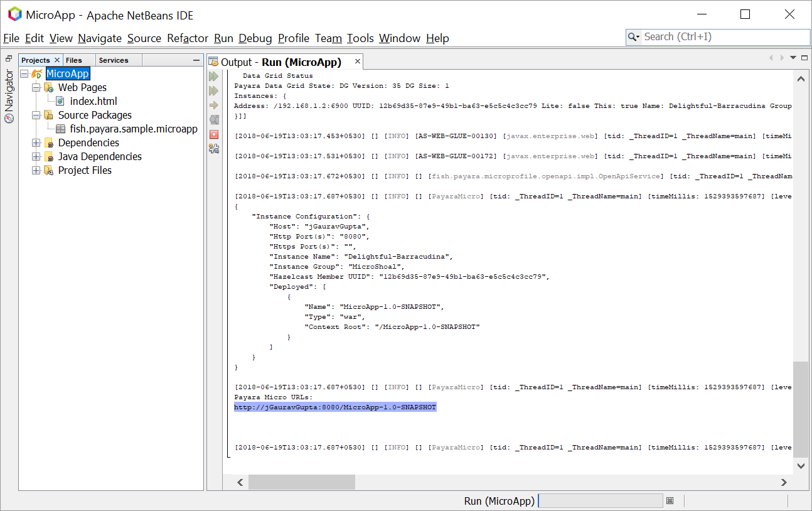This screenshot has height=511, width=812.
Task: Click the magnifier debug icon in output toolbar
Action: [x=214, y=119]
